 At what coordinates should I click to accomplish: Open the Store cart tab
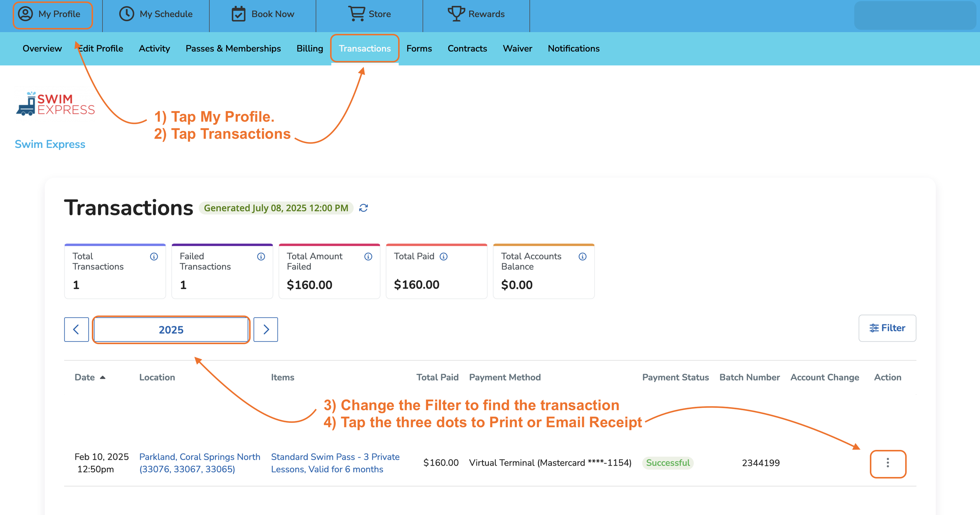pos(369,14)
